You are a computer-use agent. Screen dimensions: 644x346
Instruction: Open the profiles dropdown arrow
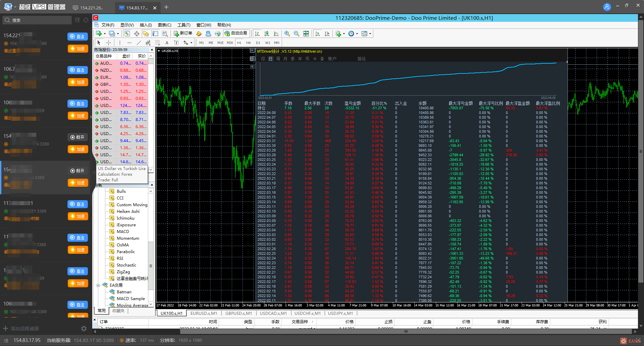click(118, 34)
